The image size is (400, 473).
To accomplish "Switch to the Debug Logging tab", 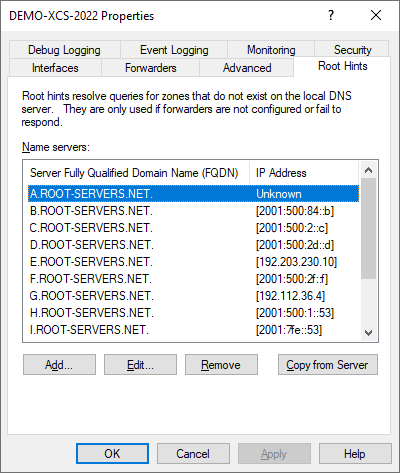I will (64, 50).
